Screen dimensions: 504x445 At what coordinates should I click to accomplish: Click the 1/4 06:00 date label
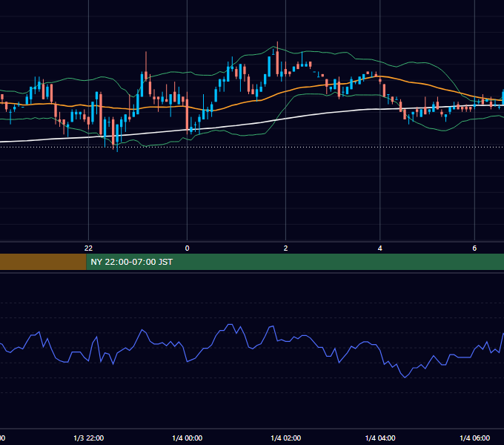click(475, 438)
